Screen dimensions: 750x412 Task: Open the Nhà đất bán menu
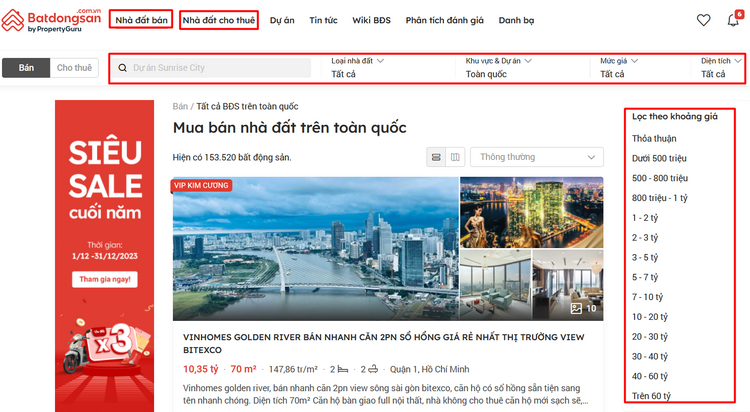pos(141,20)
